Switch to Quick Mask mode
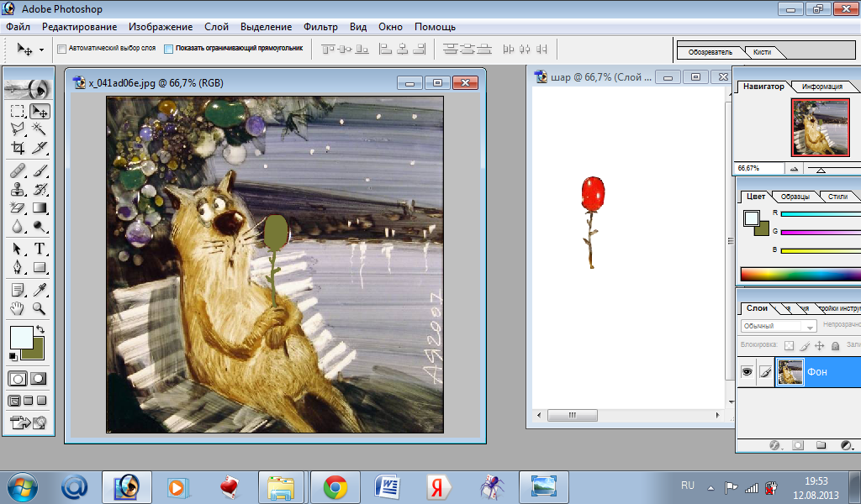The image size is (861, 504). point(39,378)
